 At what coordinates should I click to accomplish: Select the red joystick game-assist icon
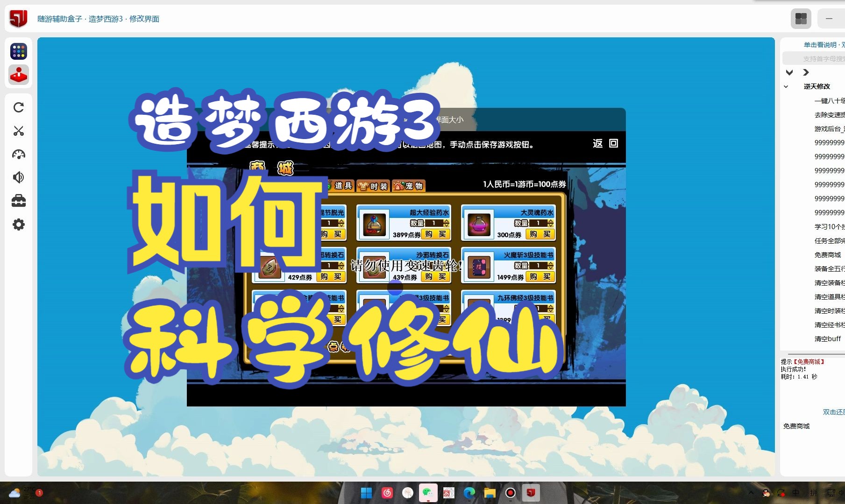(x=18, y=75)
